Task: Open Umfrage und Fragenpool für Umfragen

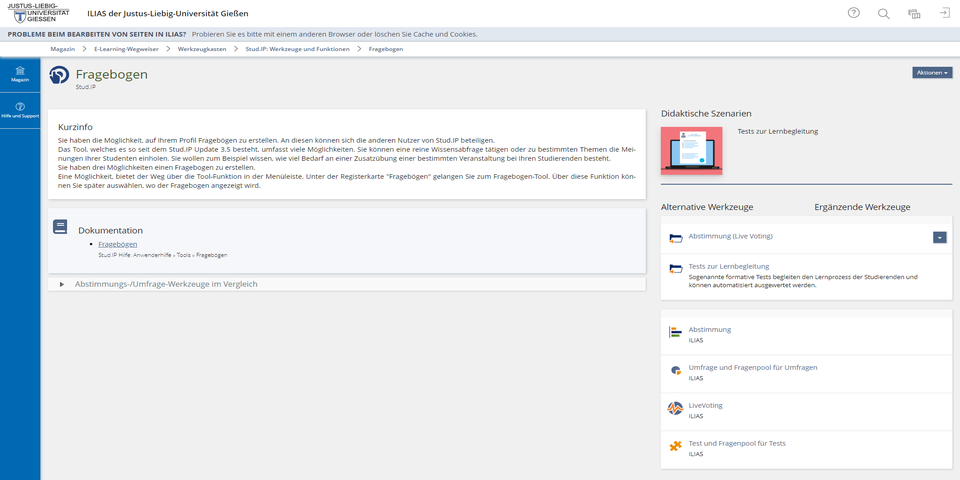Action: click(x=753, y=367)
